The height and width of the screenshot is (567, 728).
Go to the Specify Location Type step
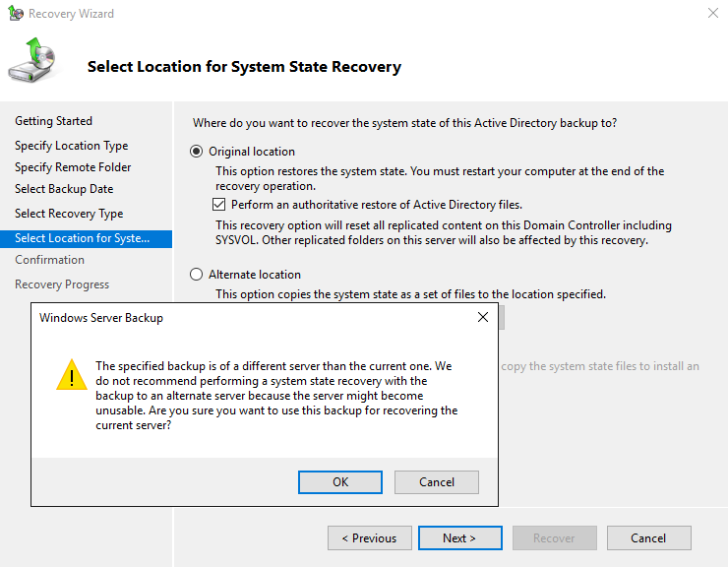tap(71, 146)
